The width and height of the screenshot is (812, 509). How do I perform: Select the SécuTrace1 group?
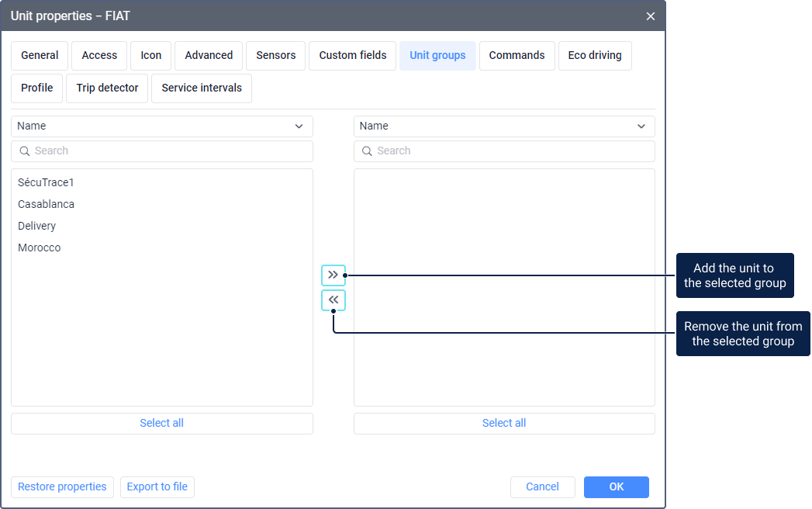click(46, 183)
